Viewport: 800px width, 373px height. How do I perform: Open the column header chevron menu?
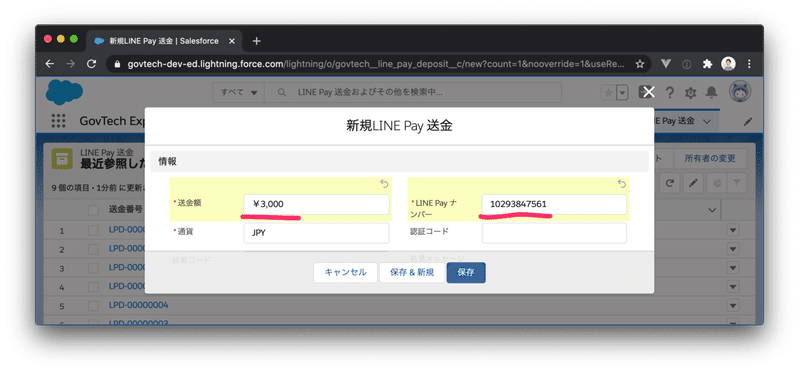(x=712, y=210)
